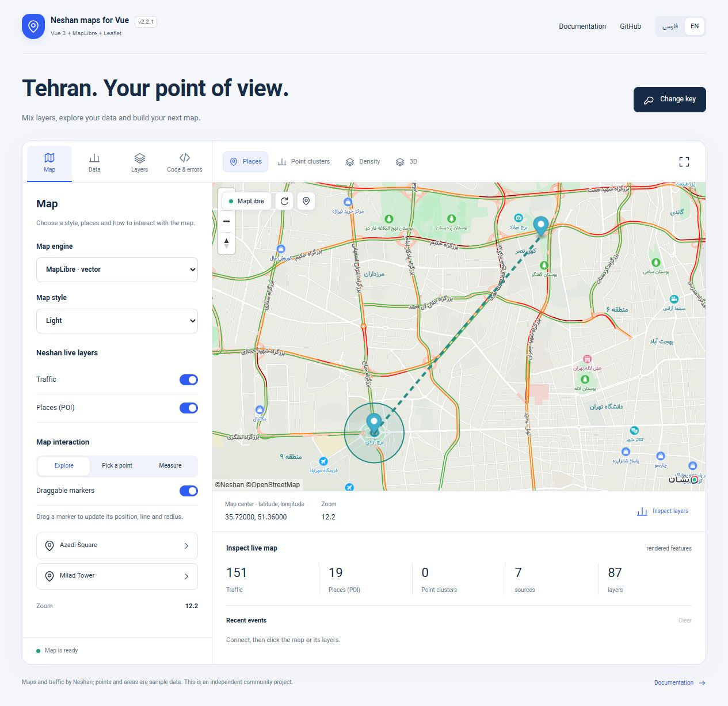
Task: Select the Density view mode
Action: click(363, 162)
